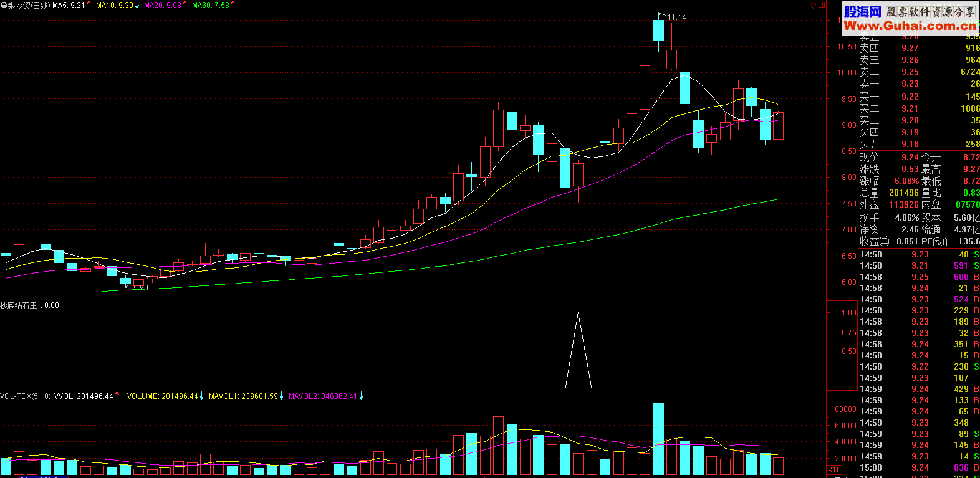Select the 14:58 trade of 524 lots

click(919, 299)
